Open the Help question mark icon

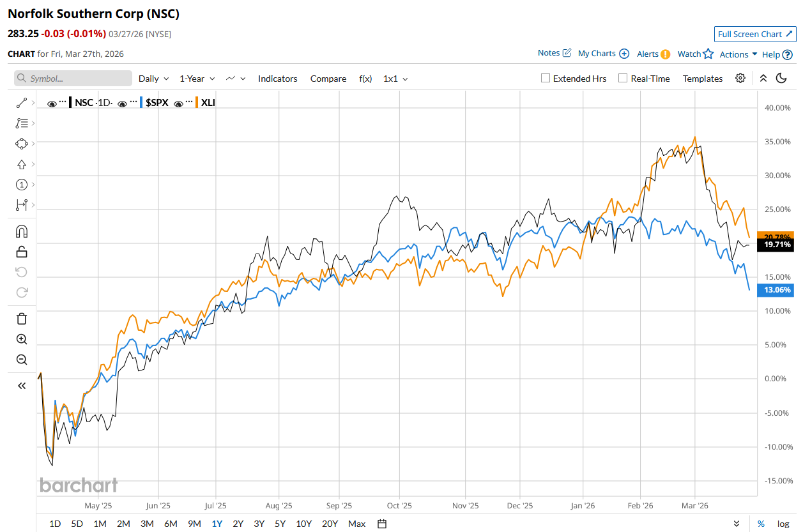[788, 54]
